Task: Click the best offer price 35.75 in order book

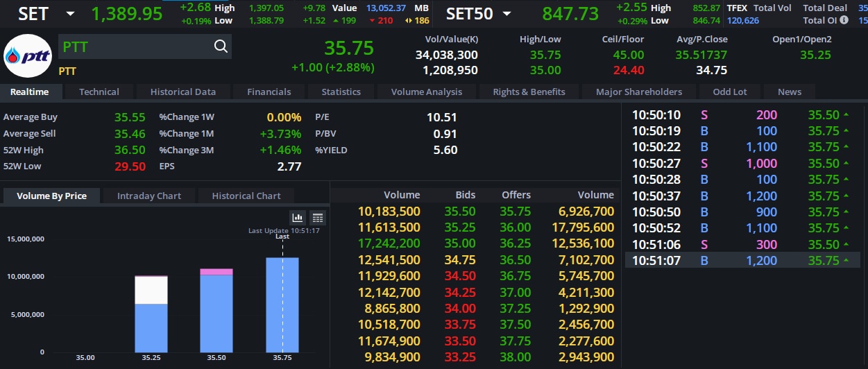Action: coord(516,212)
